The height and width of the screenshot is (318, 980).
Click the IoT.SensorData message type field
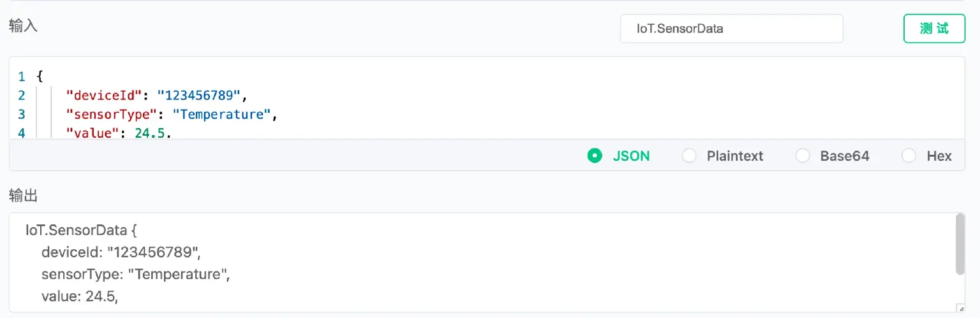(731, 29)
